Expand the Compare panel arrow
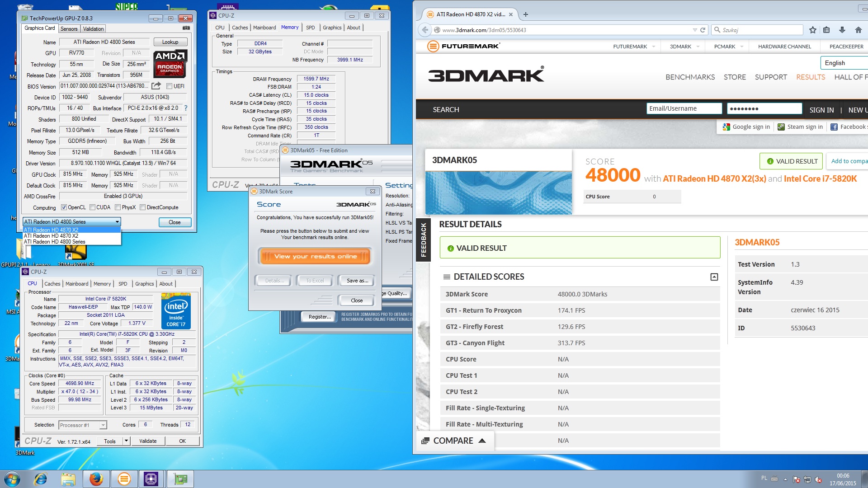 pos(482,441)
